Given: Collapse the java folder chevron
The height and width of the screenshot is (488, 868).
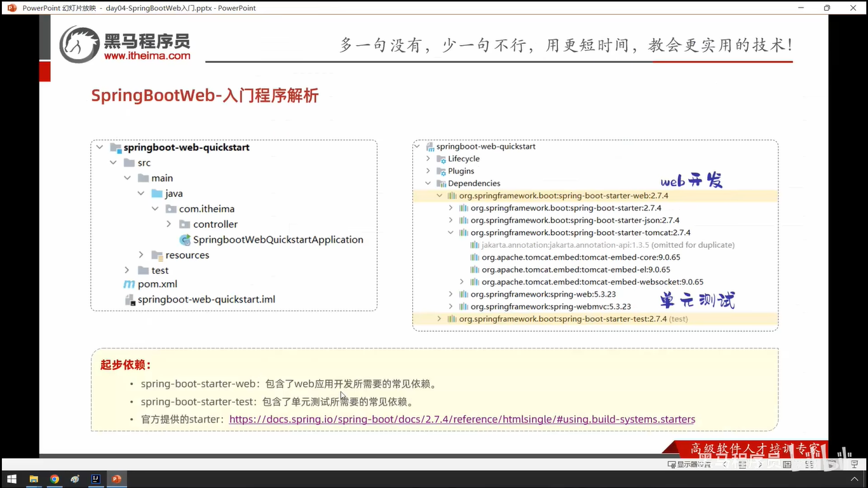Looking at the screenshot, I should coord(141,193).
